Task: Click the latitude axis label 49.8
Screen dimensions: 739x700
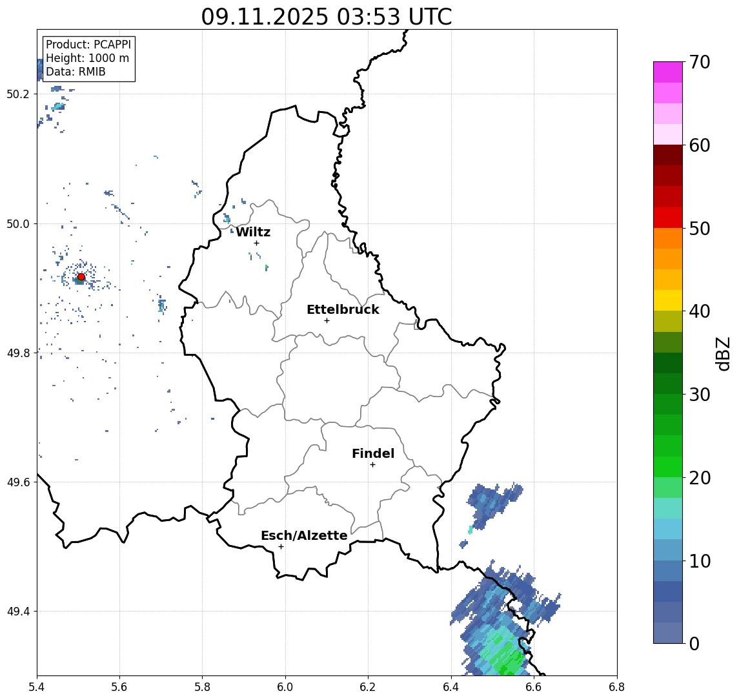Action: pos(18,353)
